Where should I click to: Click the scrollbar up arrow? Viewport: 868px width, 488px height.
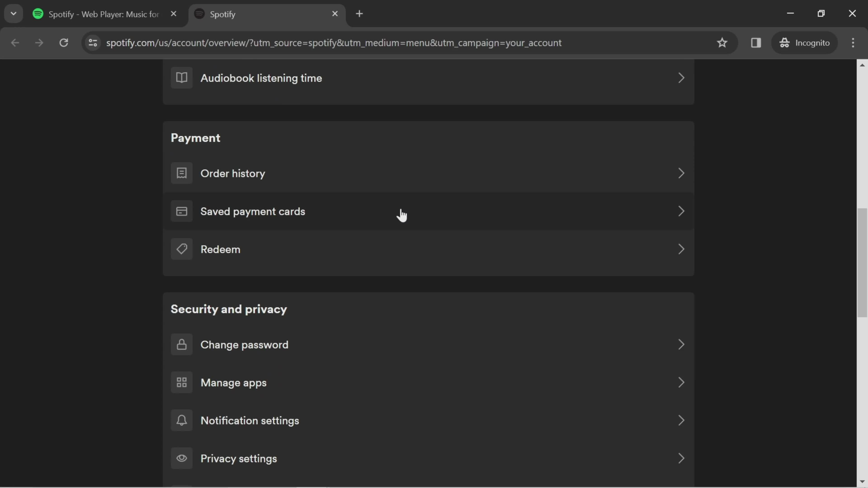tap(862, 65)
